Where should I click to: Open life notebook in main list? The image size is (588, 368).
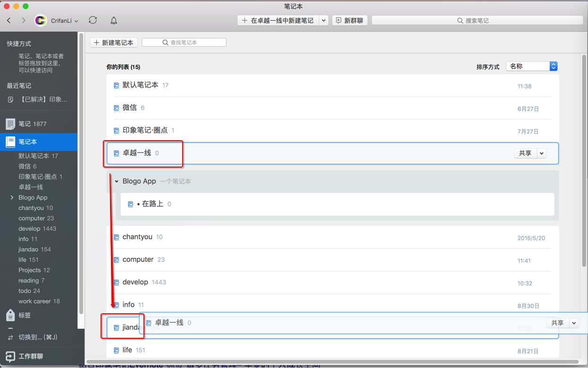(333, 351)
